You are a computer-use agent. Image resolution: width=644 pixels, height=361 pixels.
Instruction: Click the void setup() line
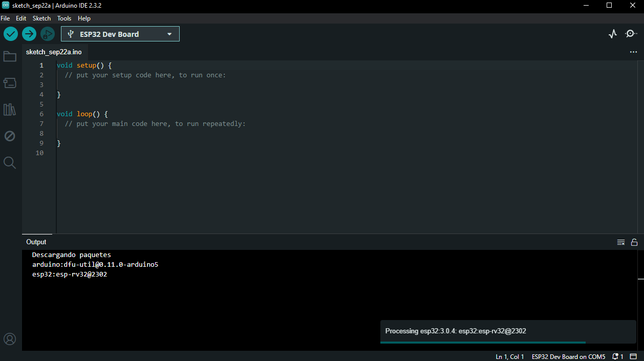[84, 66]
